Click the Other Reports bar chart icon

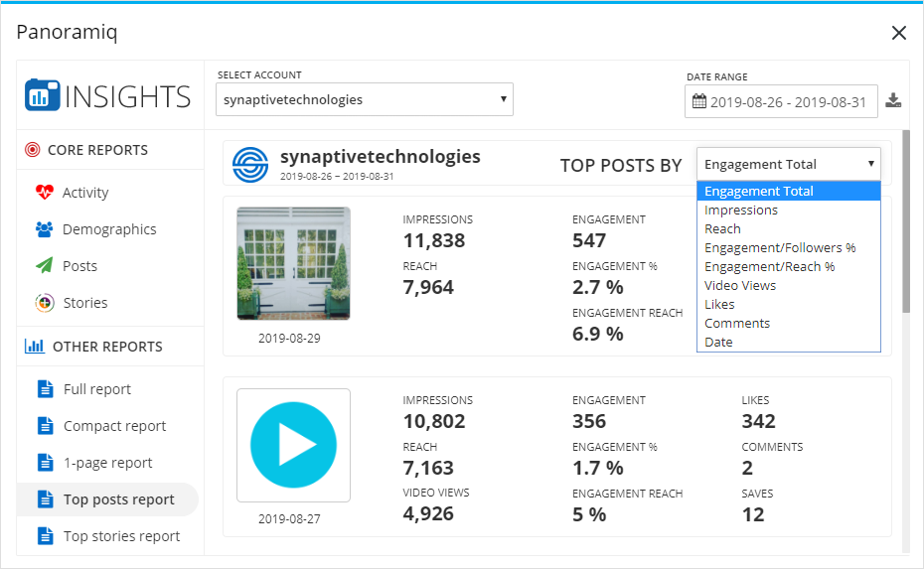pyautogui.click(x=34, y=347)
